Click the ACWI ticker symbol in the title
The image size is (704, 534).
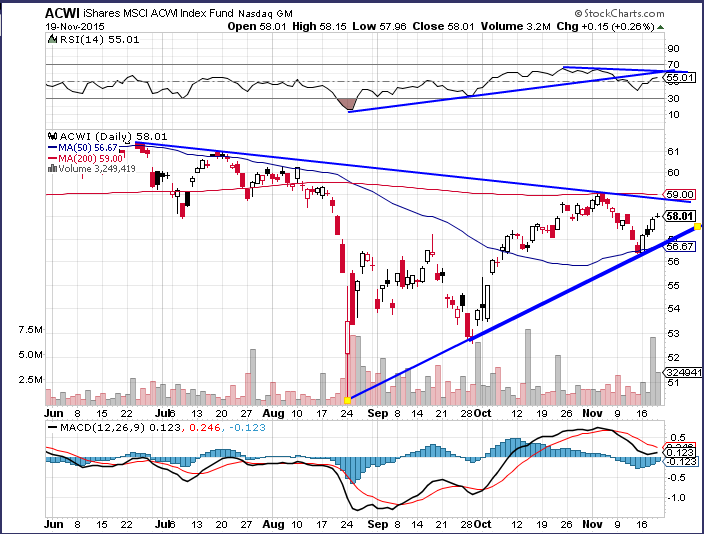point(62,13)
